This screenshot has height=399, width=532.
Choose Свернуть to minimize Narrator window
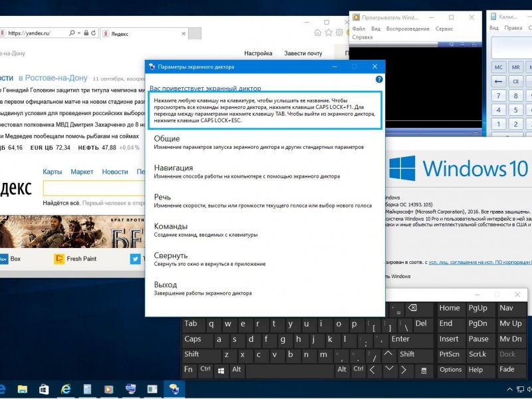(x=209, y=259)
